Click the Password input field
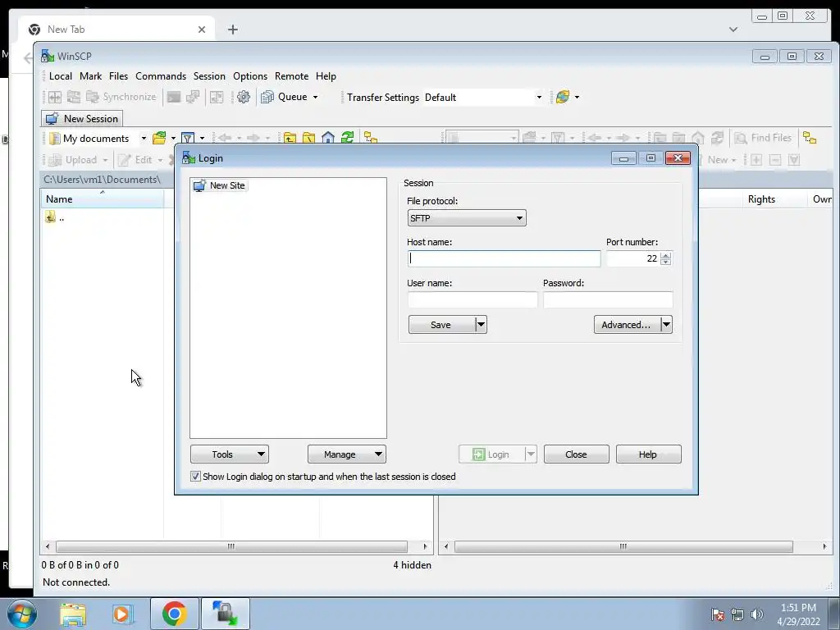840x630 pixels. [608, 299]
